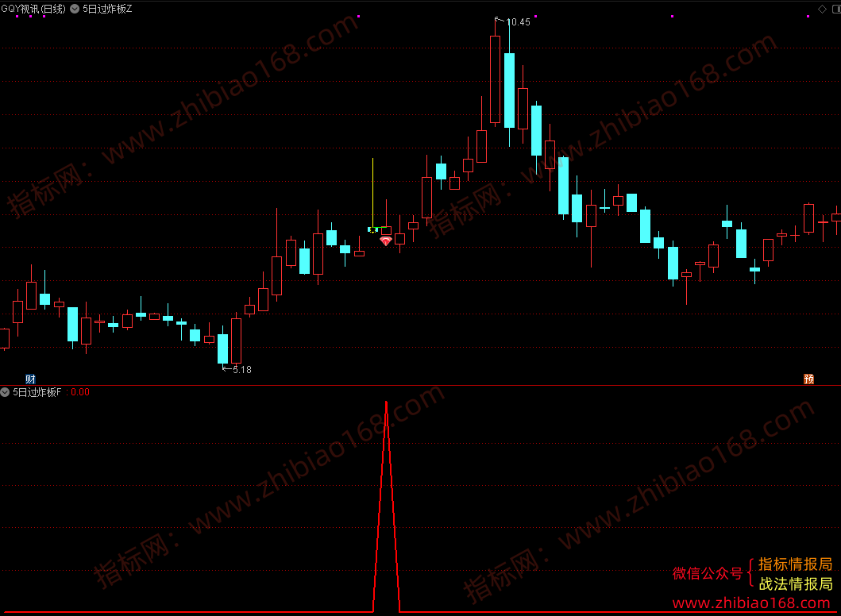
Task: Click the 5日过炸板Z indicator name
Action: 107,9
